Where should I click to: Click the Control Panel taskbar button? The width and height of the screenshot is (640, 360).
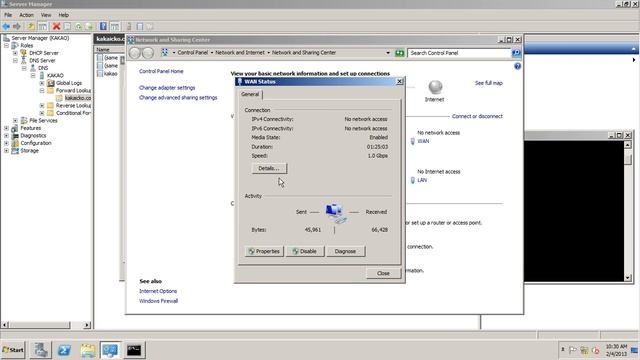[x=111, y=350]
